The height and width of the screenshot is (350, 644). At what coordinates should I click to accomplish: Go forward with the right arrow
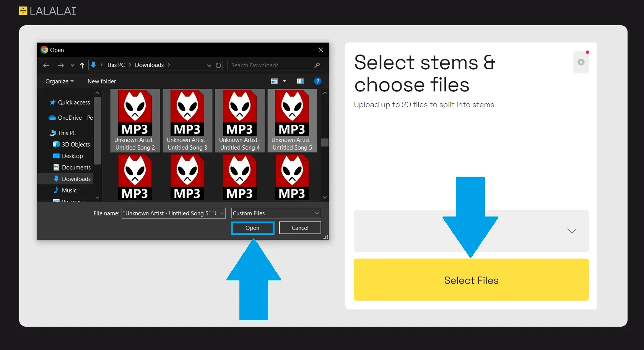coord(61,65)
